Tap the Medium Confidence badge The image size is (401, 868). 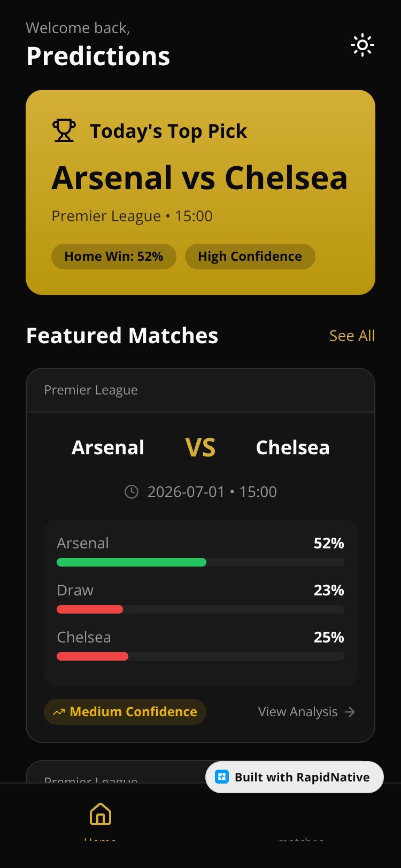pos(125,712)
